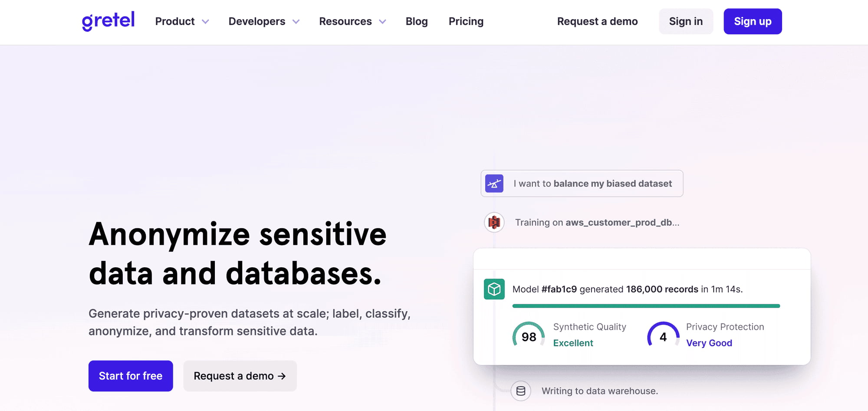Image resolution: width=868 pixels, height=411 pixels.
Task: Click the arrow in Request a demo button
Action: 282,376
